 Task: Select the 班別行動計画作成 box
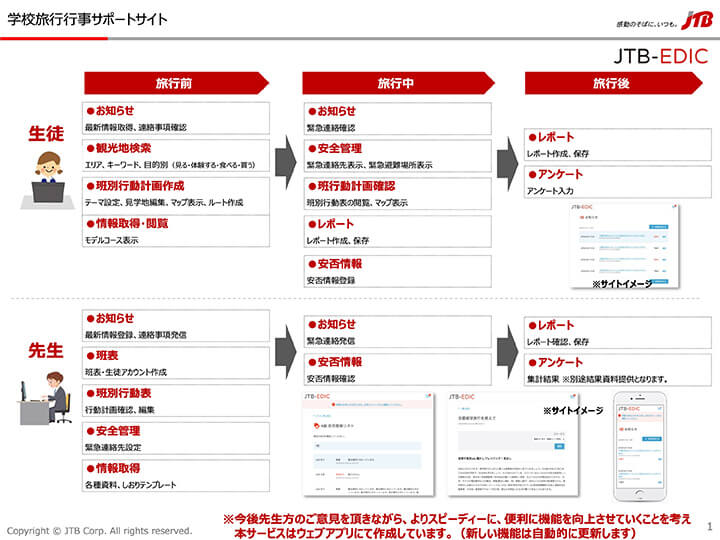pyautogui.click(x=176, y=194)
